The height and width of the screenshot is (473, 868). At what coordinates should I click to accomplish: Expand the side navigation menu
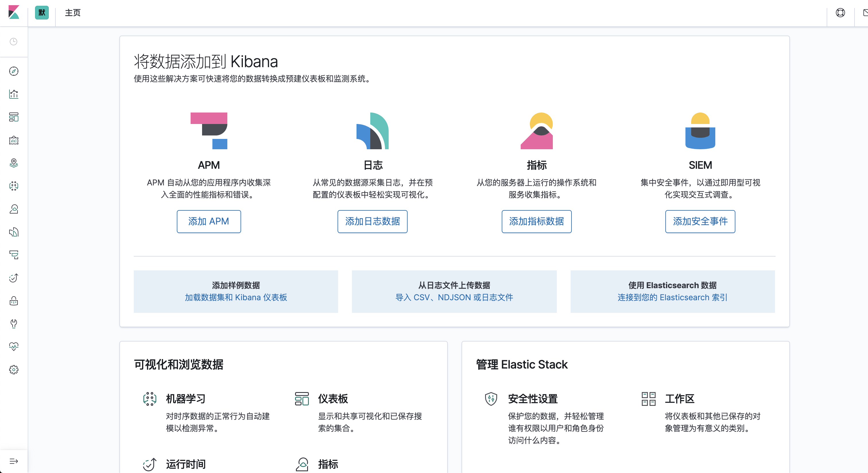coord(13,461)
